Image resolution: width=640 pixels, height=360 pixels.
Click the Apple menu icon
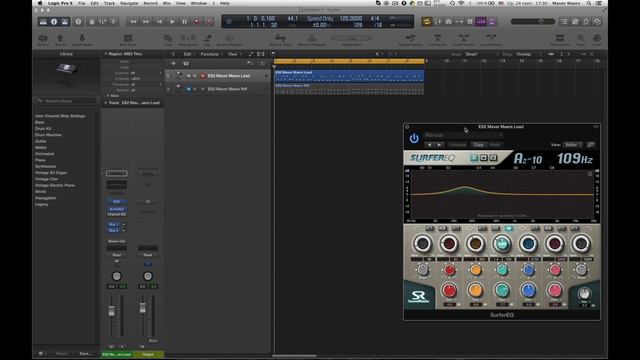tap(40, 3)
